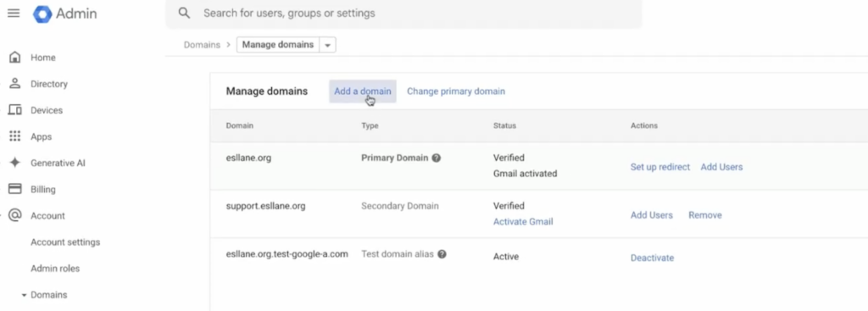Click Activate Gmail for support.esllane.org

click(522, 222)
